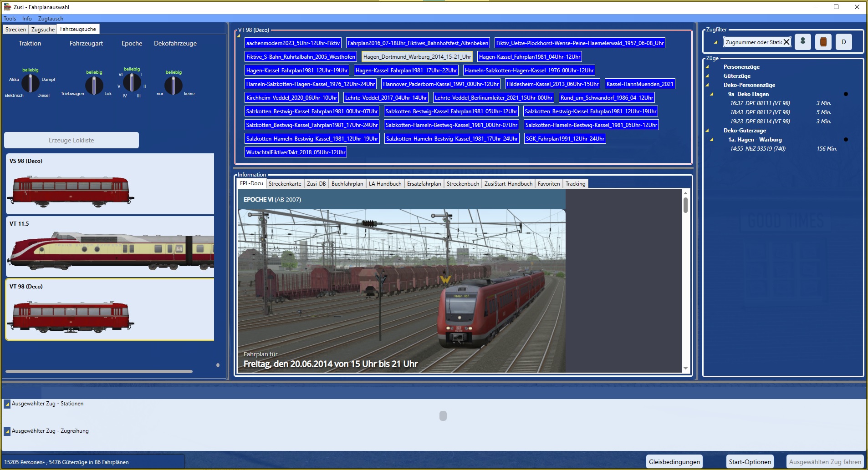
Task: Click the Fahrzeugart rotary knob
Action: 94,86
